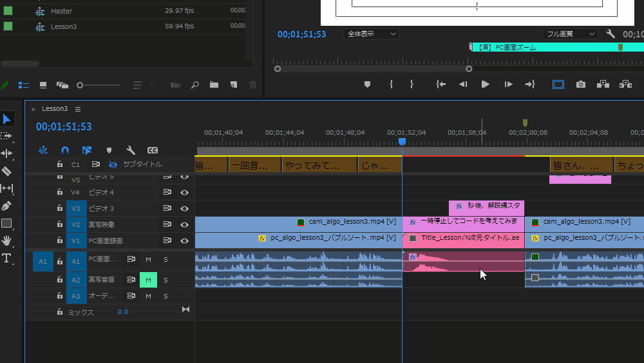The image size is (644, 363).
Task: Solo the A1 audio track
Action: click(166, 259)
